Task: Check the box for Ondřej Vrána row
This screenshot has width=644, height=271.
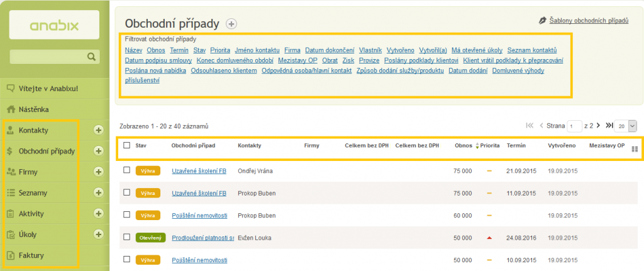Action: click(127, 170)
